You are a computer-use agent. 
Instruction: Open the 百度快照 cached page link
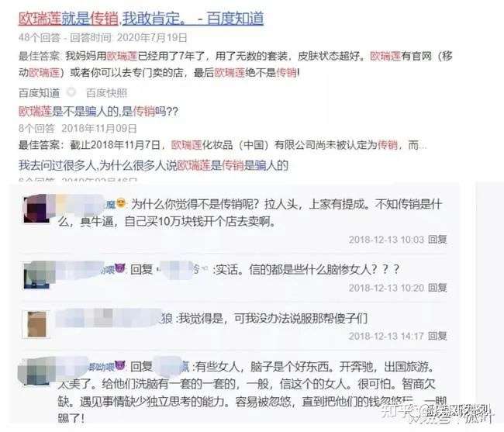106,93
